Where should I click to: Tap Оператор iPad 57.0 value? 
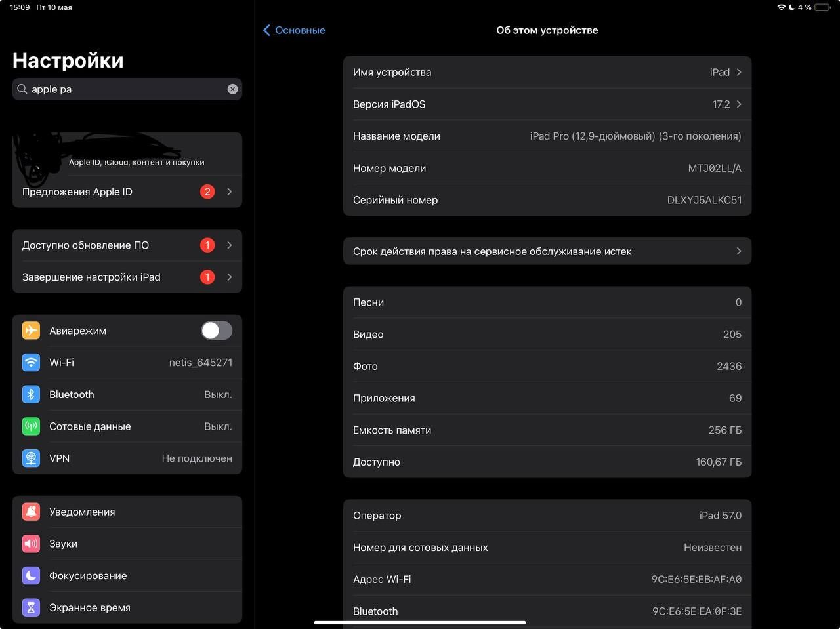click(x=721, y=516)
